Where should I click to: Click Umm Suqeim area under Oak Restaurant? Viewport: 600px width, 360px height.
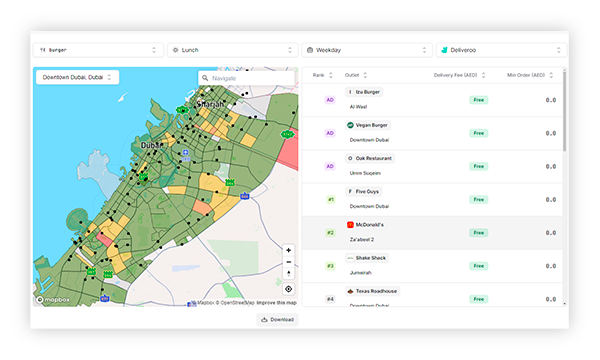365,173
